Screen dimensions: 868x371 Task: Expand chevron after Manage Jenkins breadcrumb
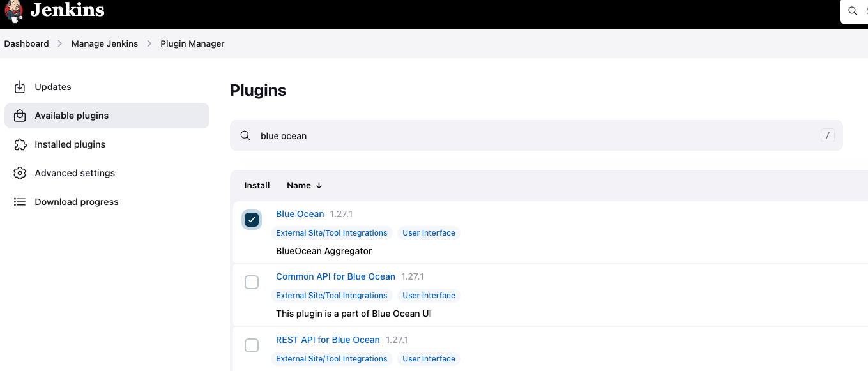149,43
